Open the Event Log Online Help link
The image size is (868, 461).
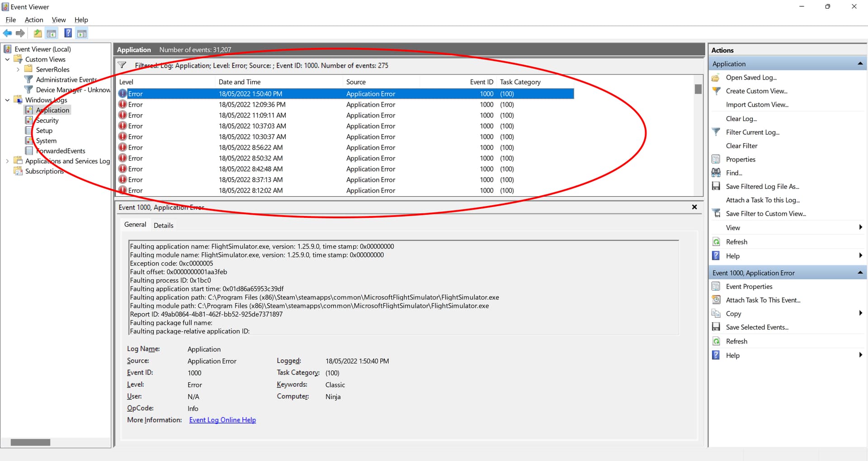(x=222, y=420)
